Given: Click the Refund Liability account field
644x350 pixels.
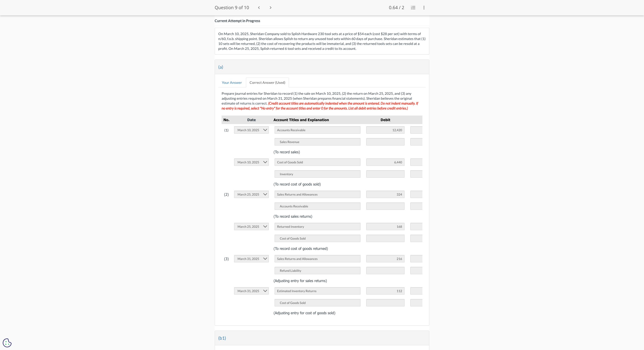Looking at the screenshot, I should click(x=317, y=271).
